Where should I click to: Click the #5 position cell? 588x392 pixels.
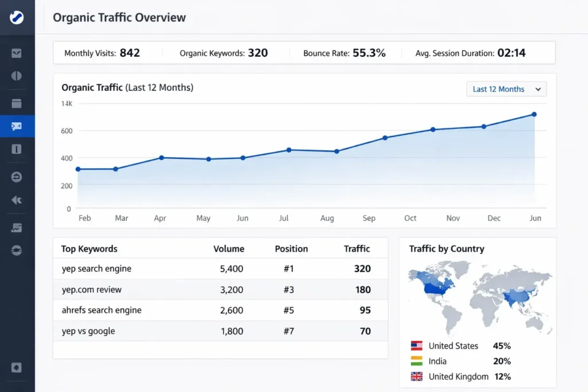289,311
